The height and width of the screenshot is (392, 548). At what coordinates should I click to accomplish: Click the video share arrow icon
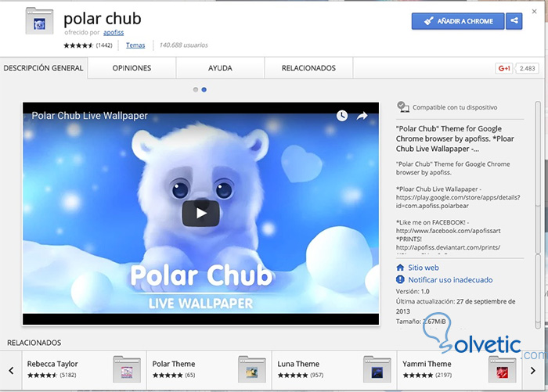(362, 116)
